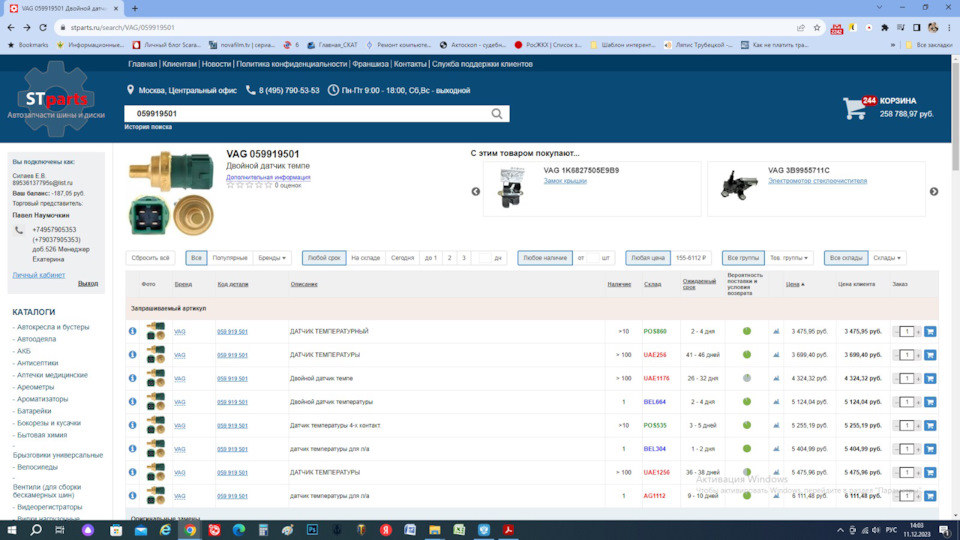Viewport: 960px width, 540px height.
Task: Click the page vertical scrollbar
Action: (955, 116)
